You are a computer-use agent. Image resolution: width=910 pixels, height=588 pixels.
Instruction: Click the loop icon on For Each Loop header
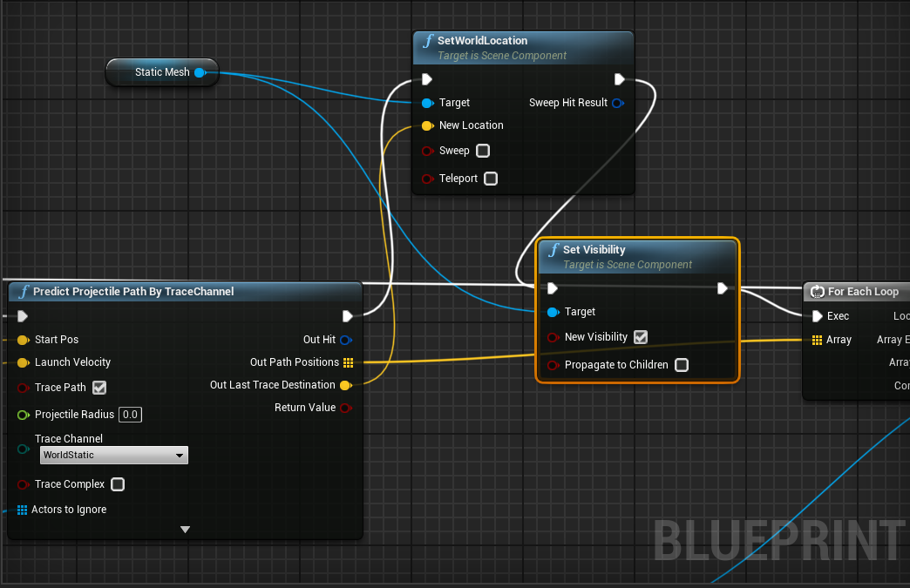[817, 291]
